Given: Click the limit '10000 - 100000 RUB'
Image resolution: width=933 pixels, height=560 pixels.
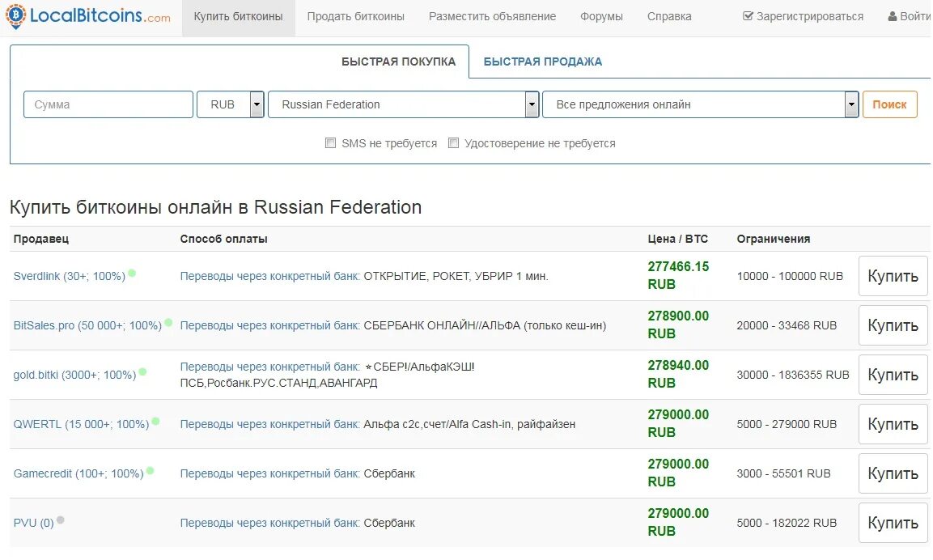Looking at the screenshot, I should point(790,276).
